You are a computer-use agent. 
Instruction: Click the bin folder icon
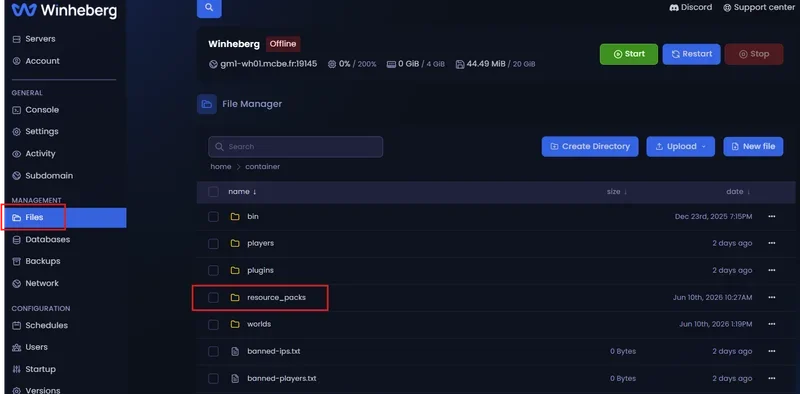[x=235, y=217]
